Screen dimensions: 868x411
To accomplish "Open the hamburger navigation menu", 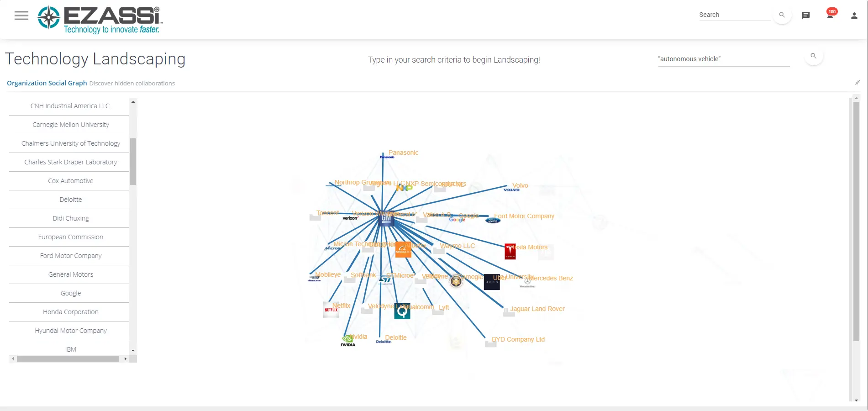I will click(x=21, y=16).
